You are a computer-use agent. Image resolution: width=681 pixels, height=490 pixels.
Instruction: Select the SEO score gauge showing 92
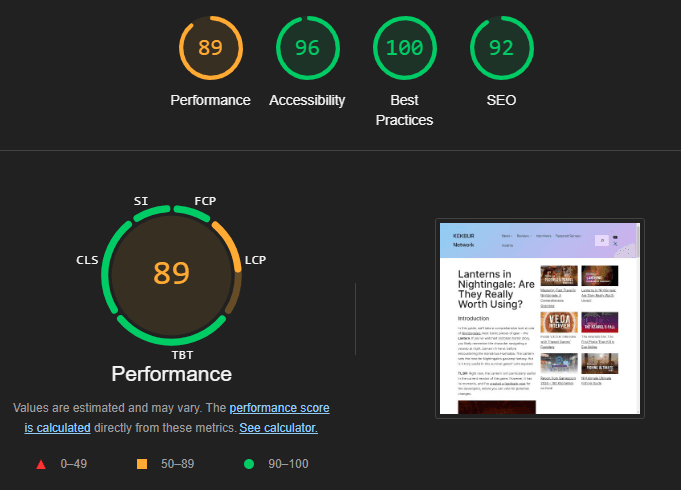click(503, 48)
